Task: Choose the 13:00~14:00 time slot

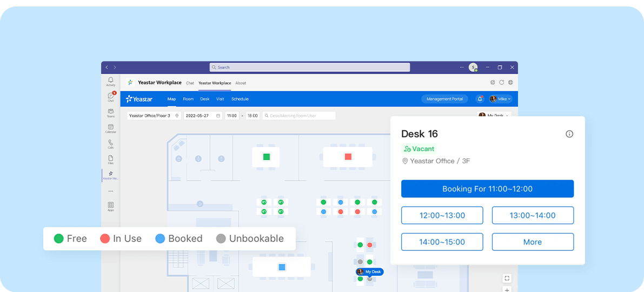Action: [x=533, y=215]
